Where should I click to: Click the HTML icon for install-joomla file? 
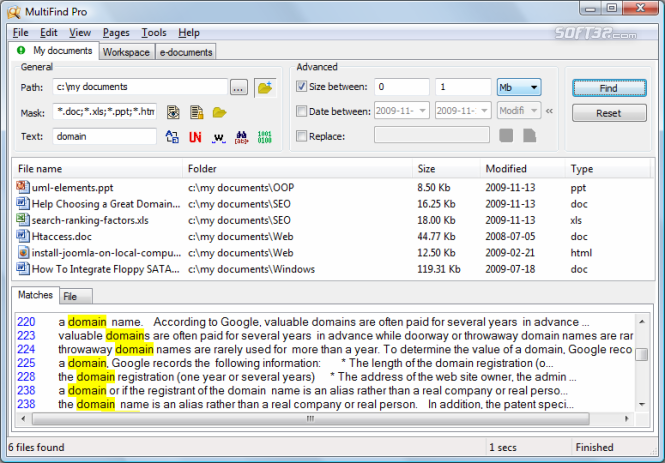point(23,252)
